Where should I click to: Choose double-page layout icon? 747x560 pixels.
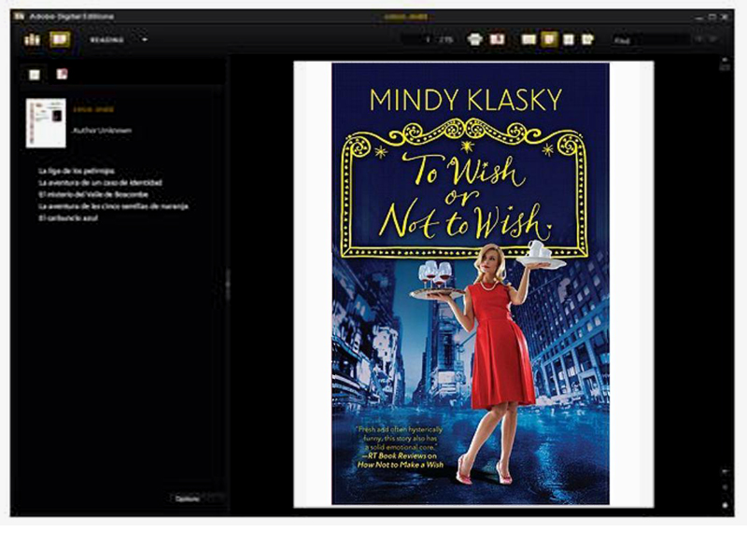[x=529, y=39]
